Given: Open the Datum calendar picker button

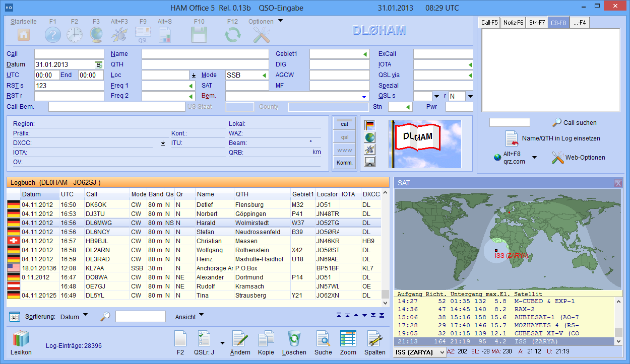Looking at the screenshot, I should tap(99, 64).
